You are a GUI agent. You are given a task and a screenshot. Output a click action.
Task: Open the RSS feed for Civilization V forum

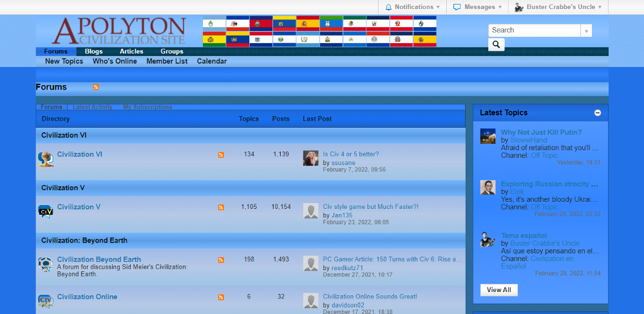point(221,208)
